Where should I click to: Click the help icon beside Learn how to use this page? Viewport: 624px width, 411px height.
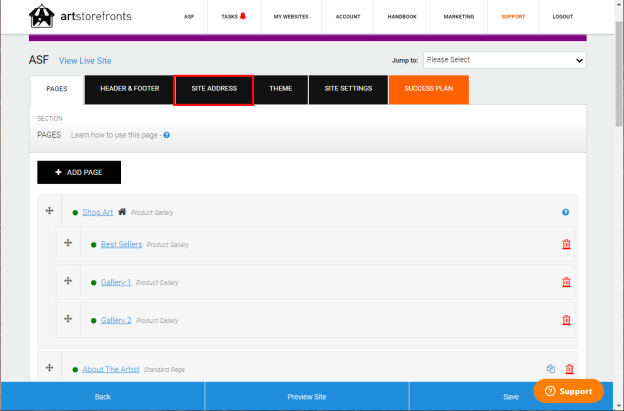pos(167,135)
